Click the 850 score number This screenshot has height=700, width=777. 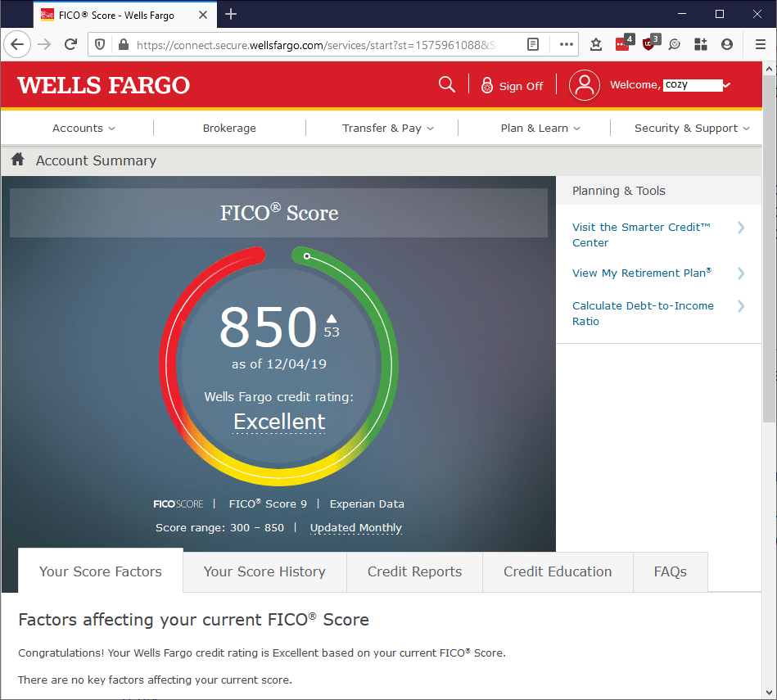268,327
